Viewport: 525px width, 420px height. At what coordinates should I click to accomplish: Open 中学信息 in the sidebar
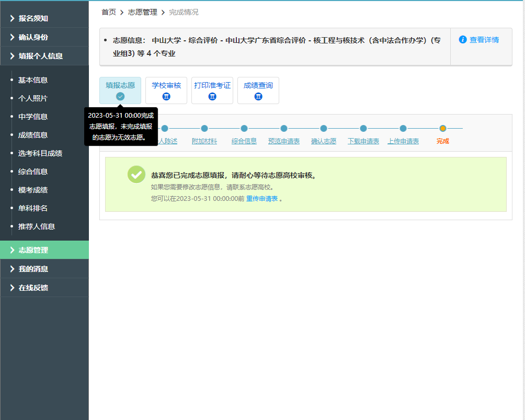click(x=33, y=117)
